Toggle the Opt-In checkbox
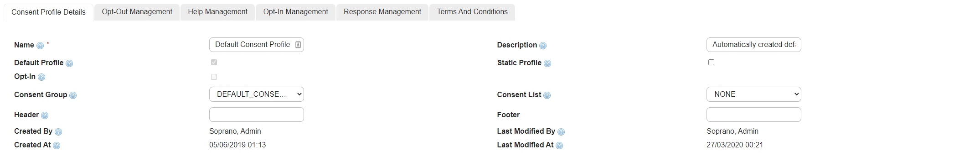This screenshot has height=167, width=980. [x=214, y=77]
